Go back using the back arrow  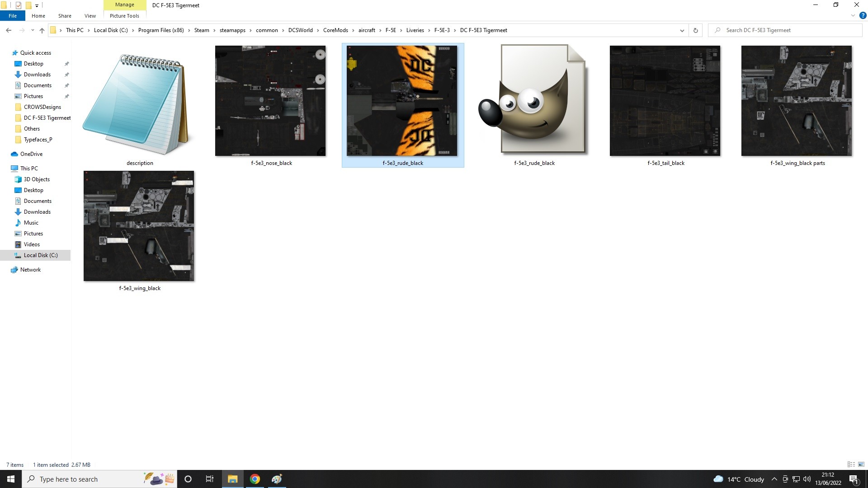(x=9, y=30)
